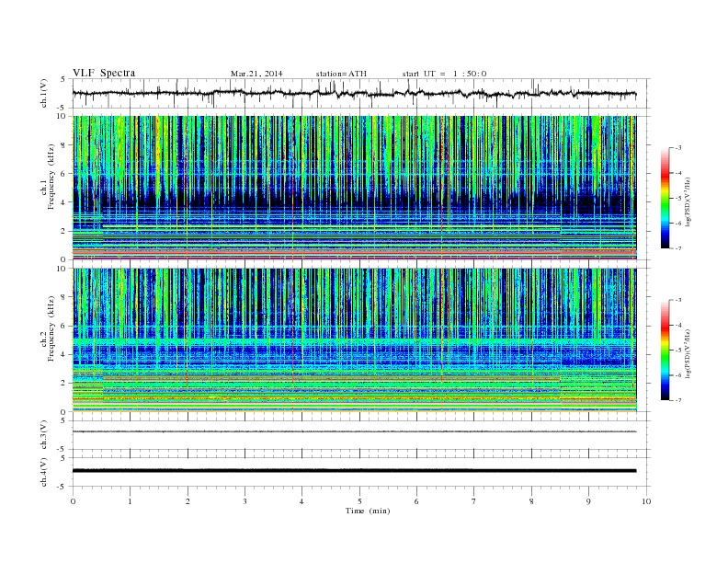Click time axis tick label "5"

(359, 501)
